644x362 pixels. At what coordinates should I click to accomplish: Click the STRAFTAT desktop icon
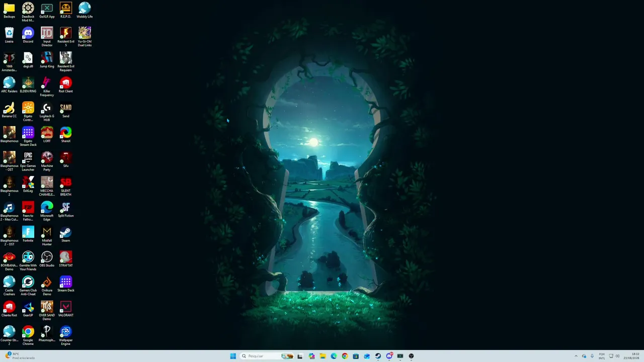tap(66, 259)
